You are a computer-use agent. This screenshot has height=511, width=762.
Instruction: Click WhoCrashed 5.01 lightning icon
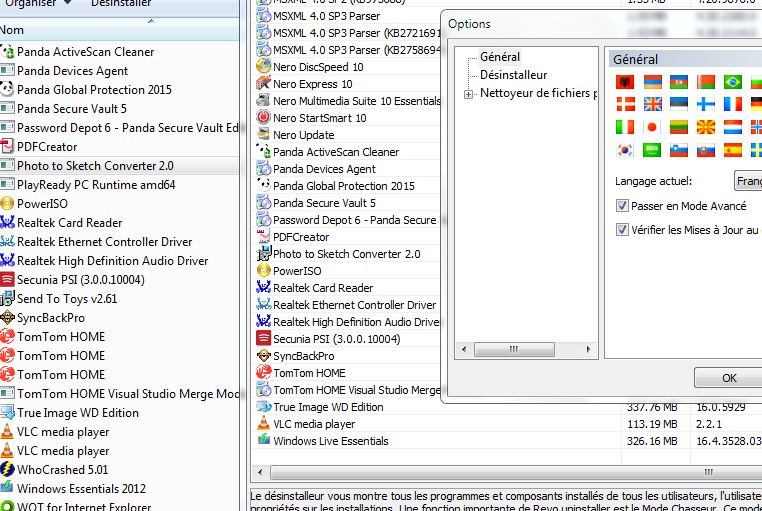(7, 470)
